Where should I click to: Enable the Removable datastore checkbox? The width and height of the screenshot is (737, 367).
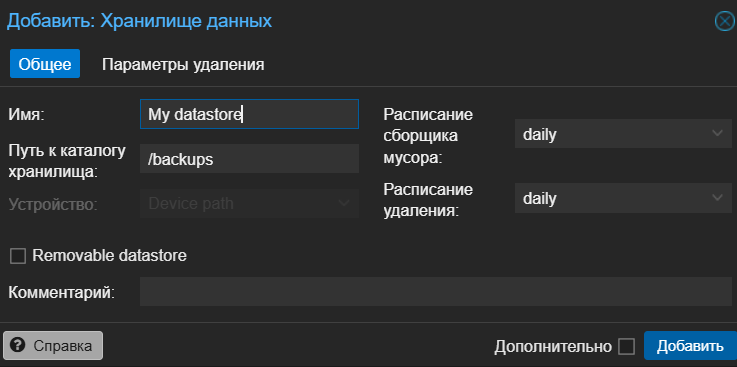18,256
